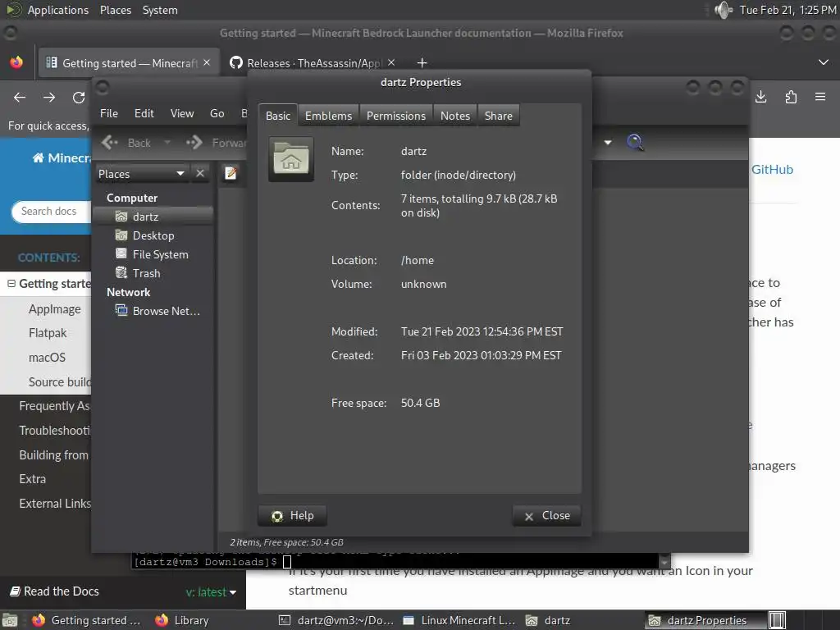Image resolution: width=840 pixels, height=630 pixels.
Task: Click the Minecraft docs home icon
Action: pos(38,157)
